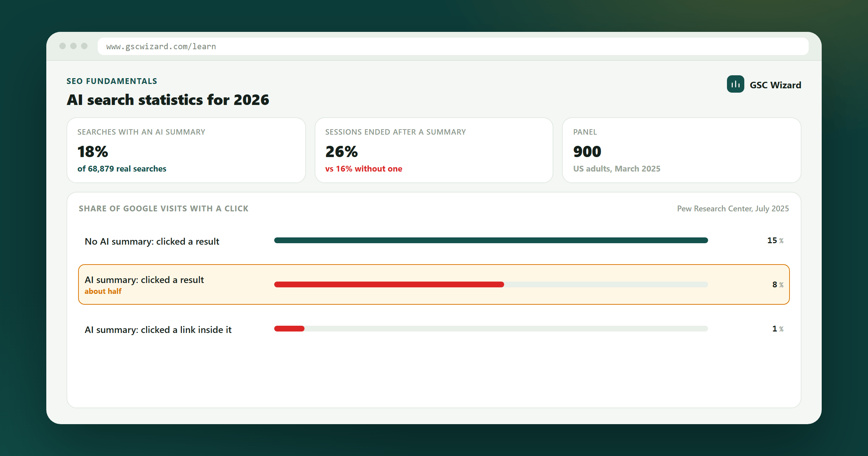Viewport: 868px width, 456px height.
Task: Click the 1 % value
Action: point(778,329)
